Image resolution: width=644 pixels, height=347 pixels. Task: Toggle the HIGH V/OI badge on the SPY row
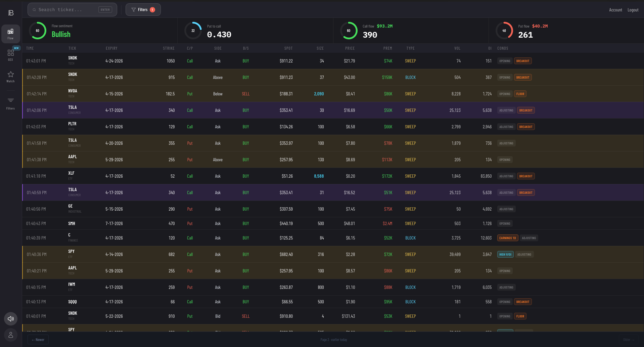click(x=505, y=254)
